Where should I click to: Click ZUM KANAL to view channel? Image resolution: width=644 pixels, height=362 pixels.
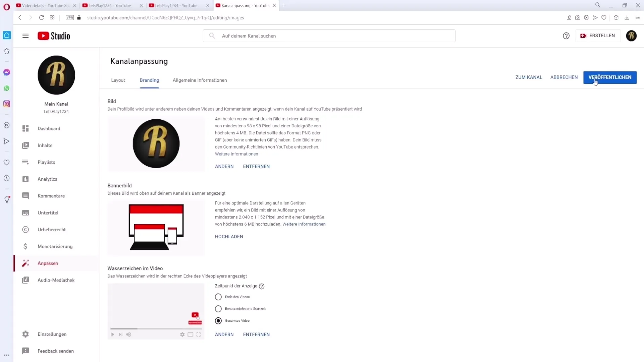pyautogui.click(x=529, y=77)
